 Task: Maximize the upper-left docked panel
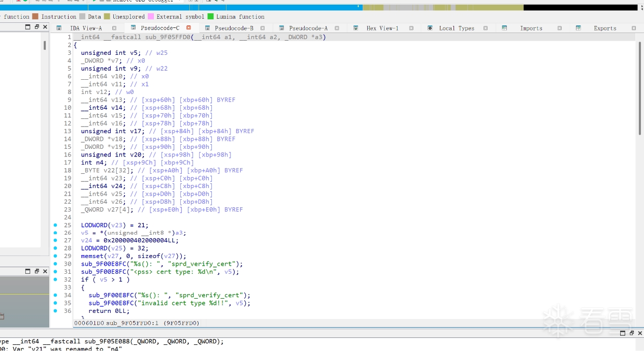[x=28, y=27]
